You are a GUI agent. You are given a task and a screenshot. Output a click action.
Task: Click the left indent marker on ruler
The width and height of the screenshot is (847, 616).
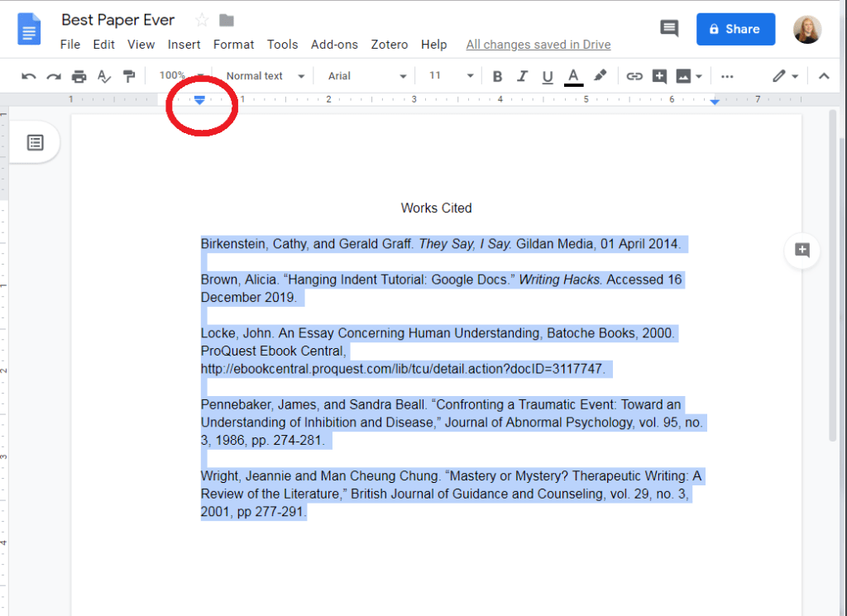pyautogui.click(x=199, y=102)
